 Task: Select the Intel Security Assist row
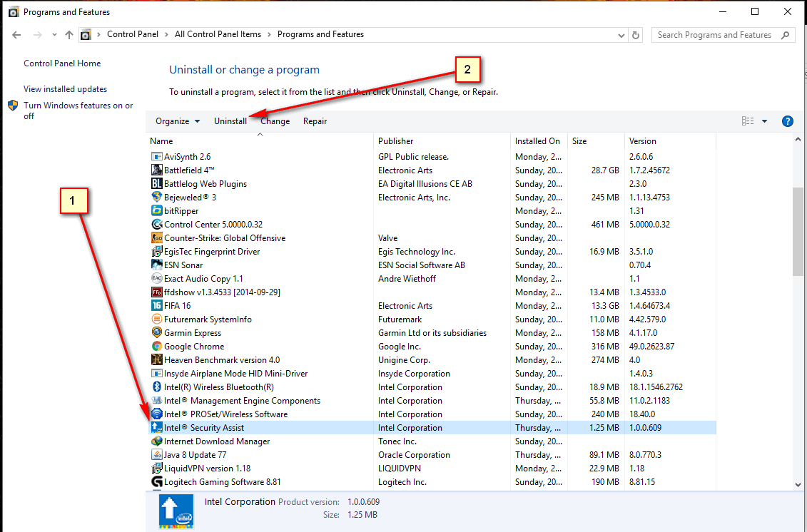(432, 428)
